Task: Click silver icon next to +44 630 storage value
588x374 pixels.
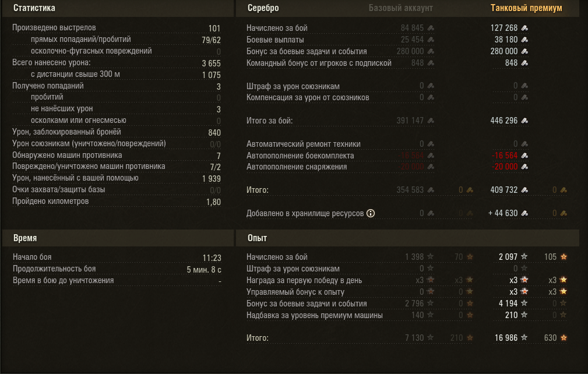Action: 524,213
